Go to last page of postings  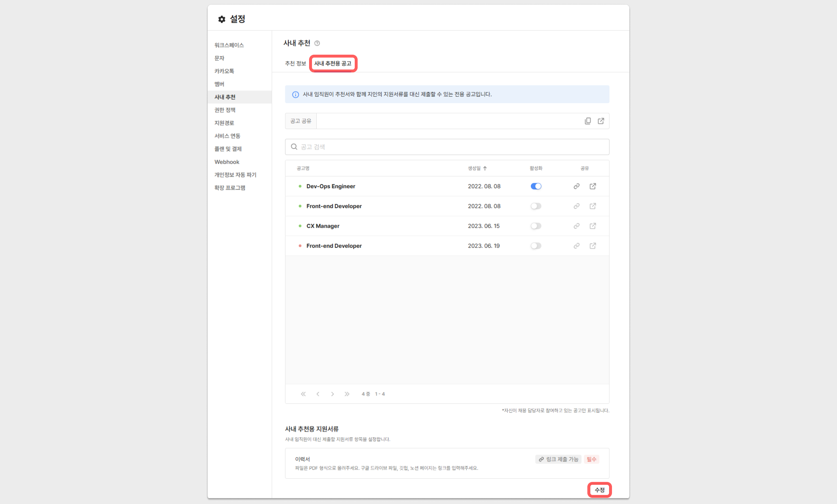(x=347, y=394)
